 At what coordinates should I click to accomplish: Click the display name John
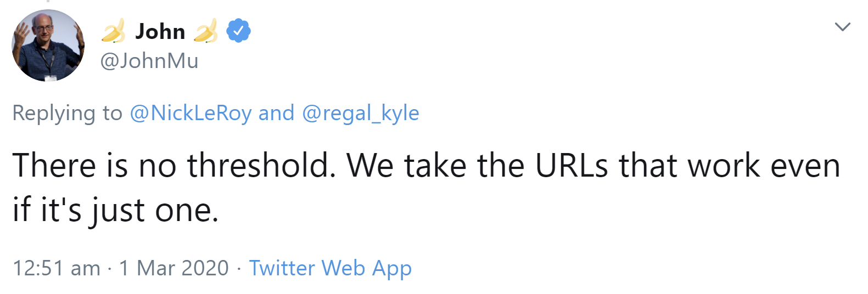(x=160, y=31)
